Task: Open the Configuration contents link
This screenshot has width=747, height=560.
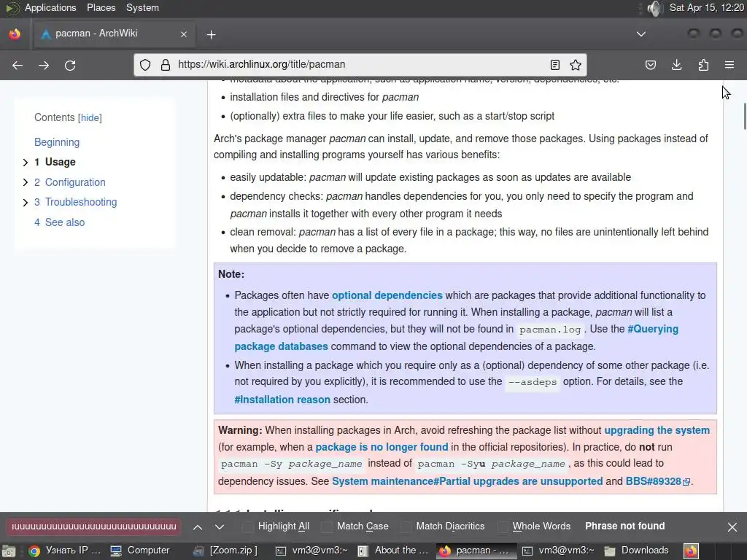Action: [x=70, y=182]
